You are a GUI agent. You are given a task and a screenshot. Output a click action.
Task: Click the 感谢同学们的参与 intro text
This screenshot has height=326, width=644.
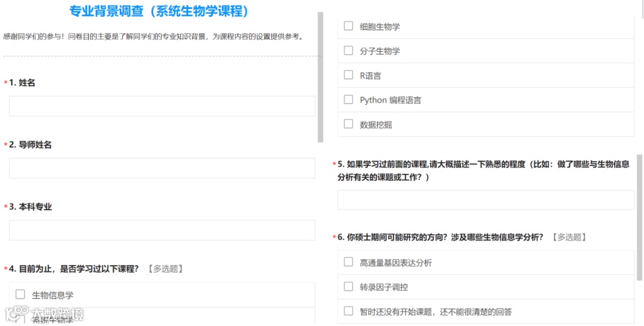pos(154,36)
